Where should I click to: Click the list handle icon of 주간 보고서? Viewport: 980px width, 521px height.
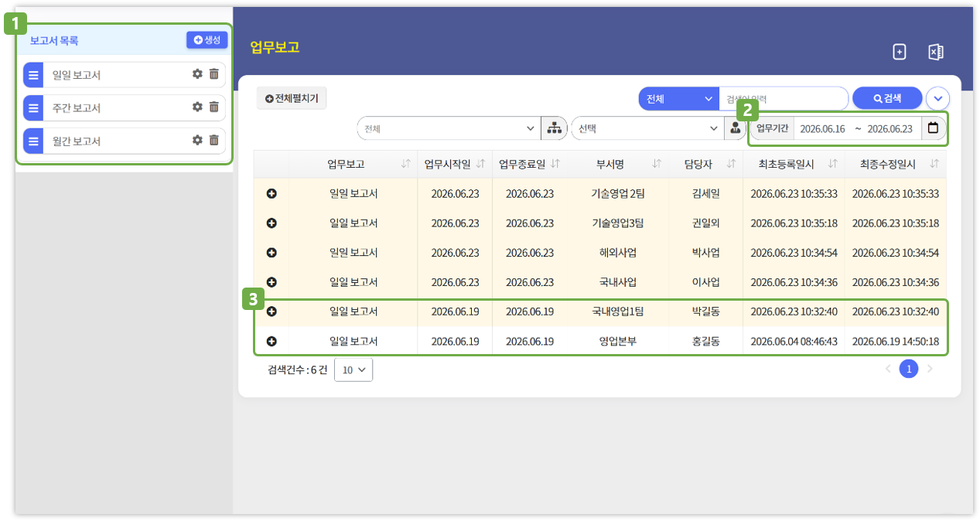pos(33,108)
